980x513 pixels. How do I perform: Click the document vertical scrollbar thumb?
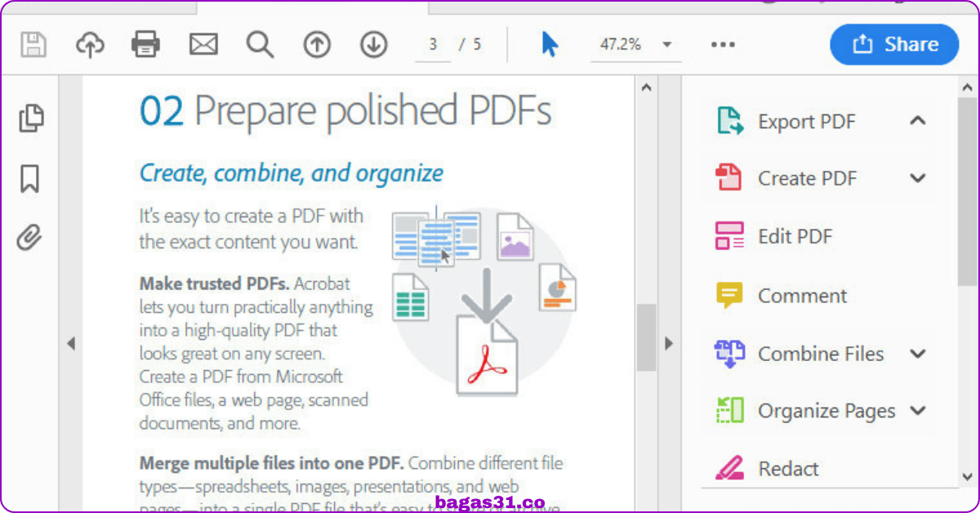pyautogui.click(x=646, y=337)
